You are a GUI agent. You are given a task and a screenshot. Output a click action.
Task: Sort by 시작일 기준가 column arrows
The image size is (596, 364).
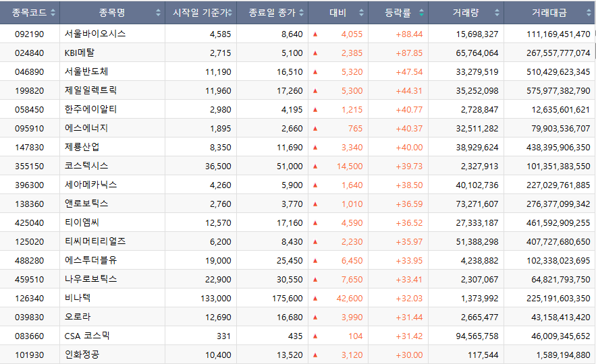[x=229, y=13]
